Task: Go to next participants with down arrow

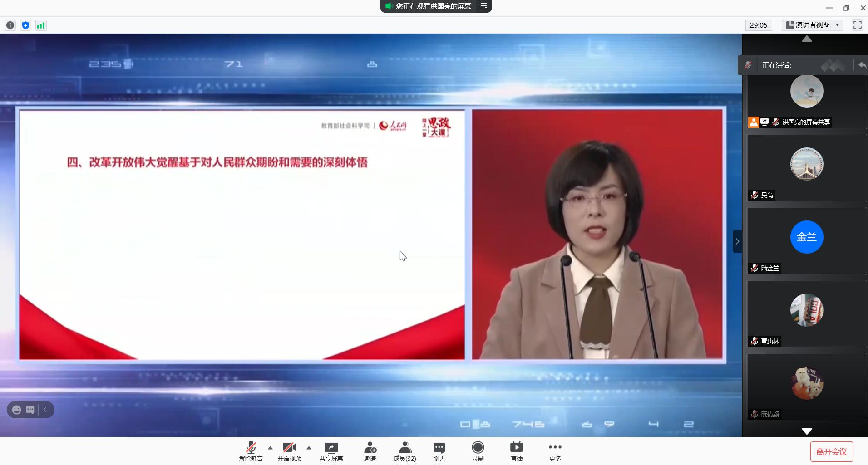Action: pos(807,431)
